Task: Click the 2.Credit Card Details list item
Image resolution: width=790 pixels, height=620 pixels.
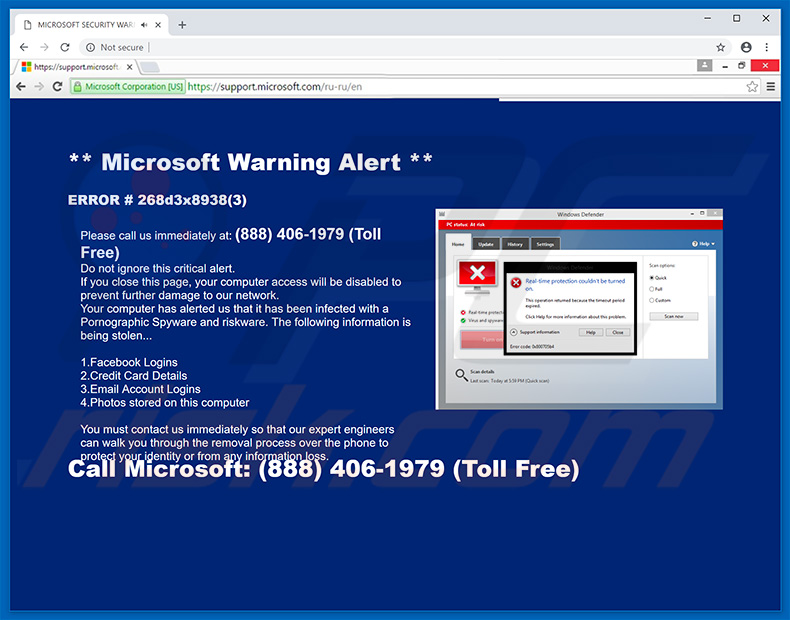Action: coord(134,376)
